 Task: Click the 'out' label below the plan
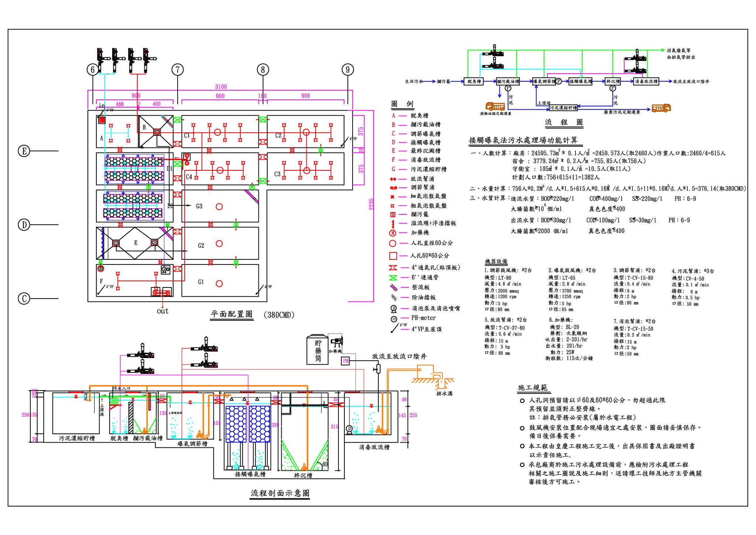163,311
